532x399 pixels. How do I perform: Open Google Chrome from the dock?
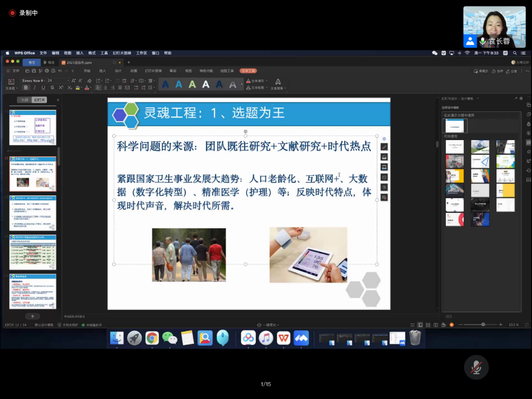(x=152, y=338)
